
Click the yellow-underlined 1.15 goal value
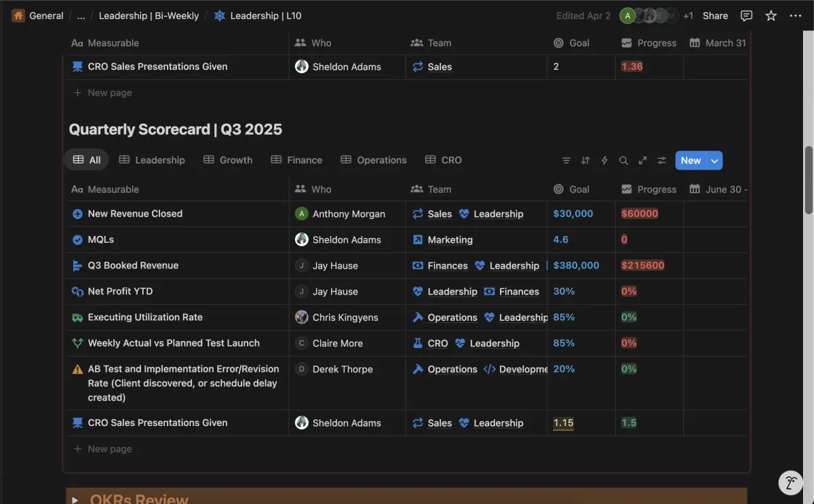pyautogui.click(x=563, y=423)
